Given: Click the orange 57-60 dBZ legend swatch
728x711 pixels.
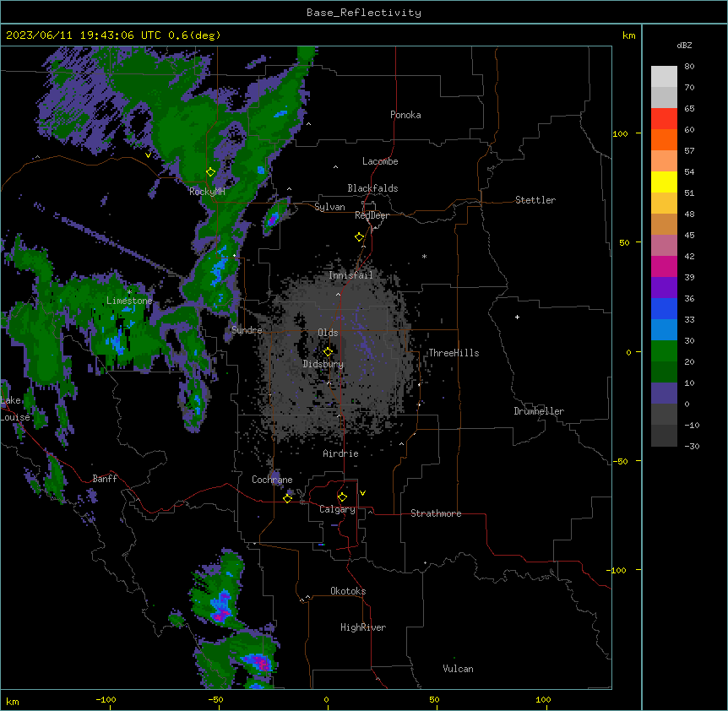Looking at the screenshot, I should 664,139.
